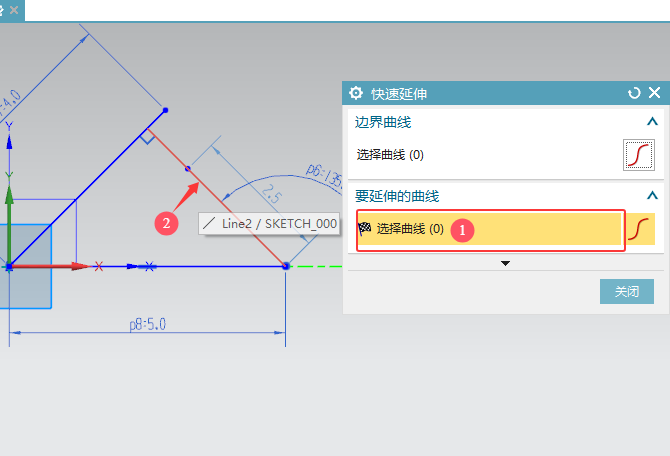Click the green Y-axis arrow handle
The width and height of the screenshot is (670, 456).
pos(9,194)
